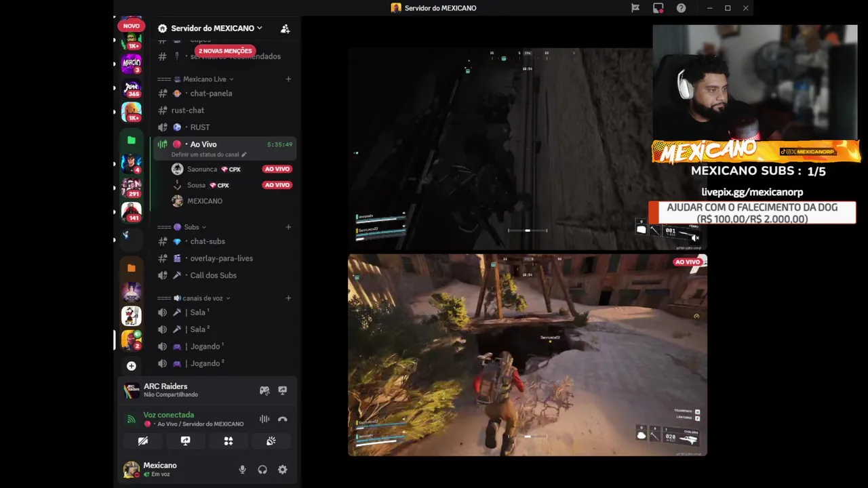Open User Settings gear
868x488 pixels.
[283, 470]
